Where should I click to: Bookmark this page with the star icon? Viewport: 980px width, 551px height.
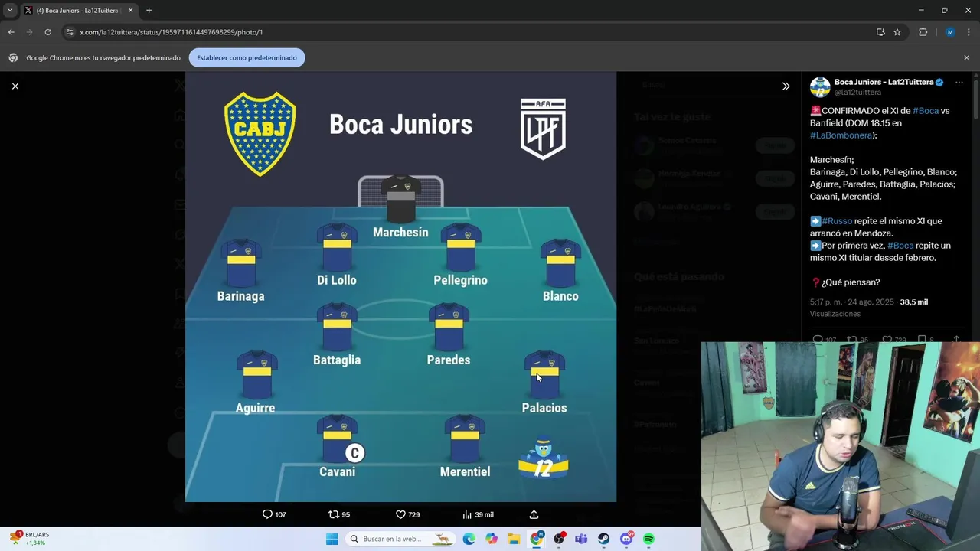click(897, 32)
